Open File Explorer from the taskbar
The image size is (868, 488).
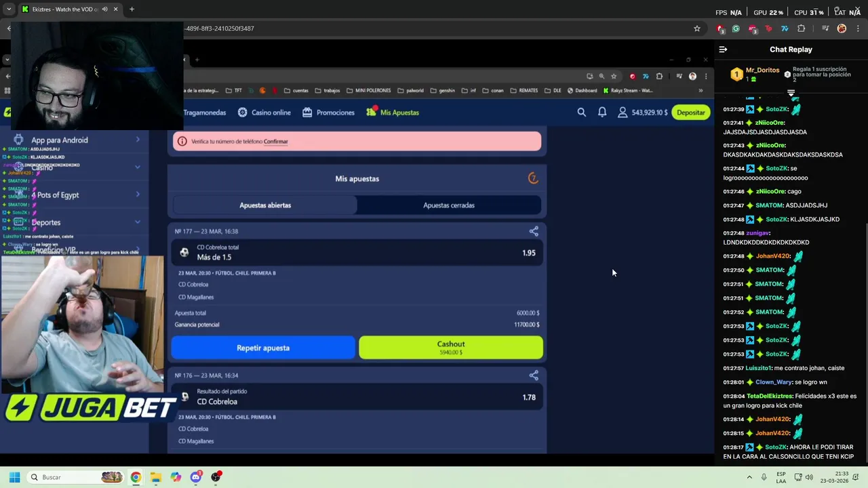[x=155, y=477]
